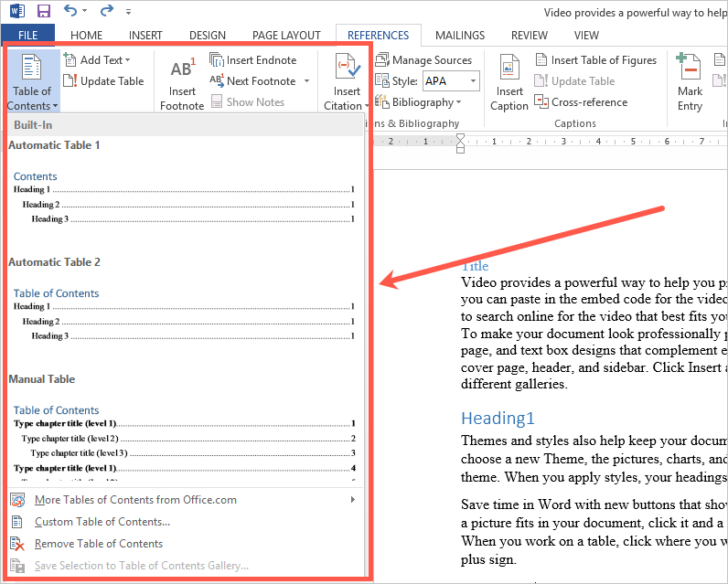Click the Insert Endnote button

[x=253, y=60]
